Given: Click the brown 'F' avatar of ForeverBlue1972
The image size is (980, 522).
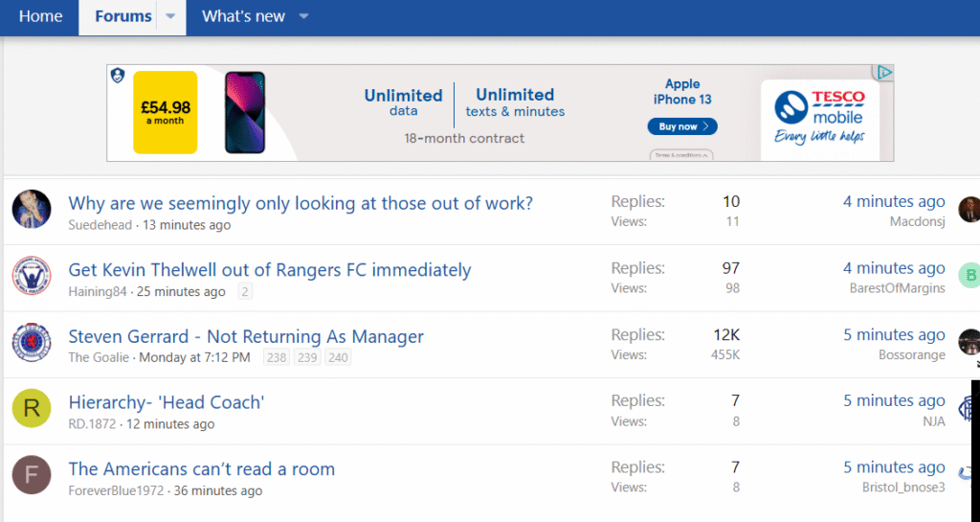Looking at the screenshot, I should 31,474.
